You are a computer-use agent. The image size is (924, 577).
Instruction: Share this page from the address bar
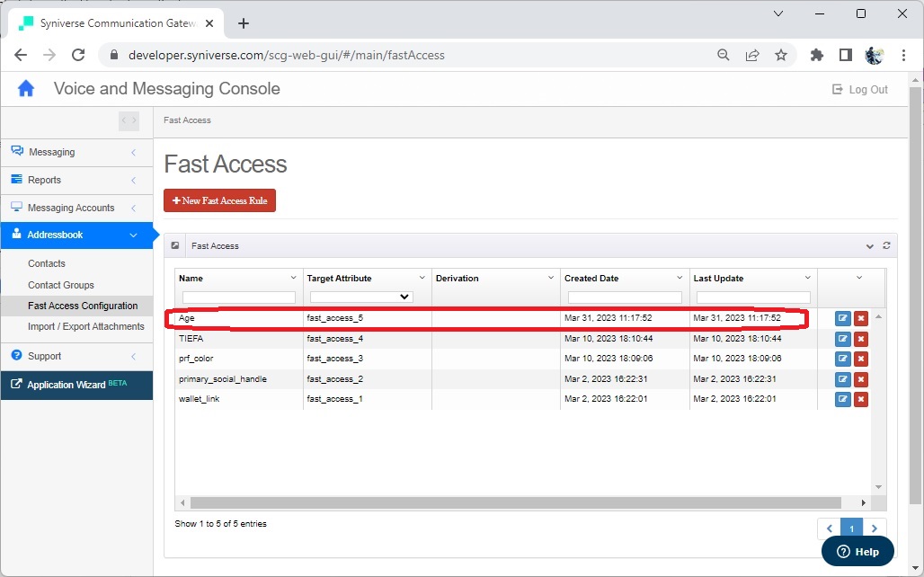pos(752,55)
